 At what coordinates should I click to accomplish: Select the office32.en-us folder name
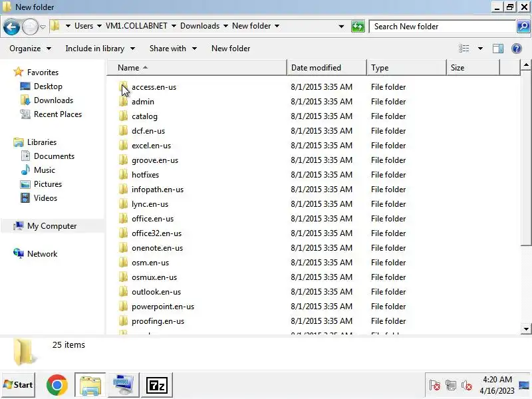tap(156, 233)
